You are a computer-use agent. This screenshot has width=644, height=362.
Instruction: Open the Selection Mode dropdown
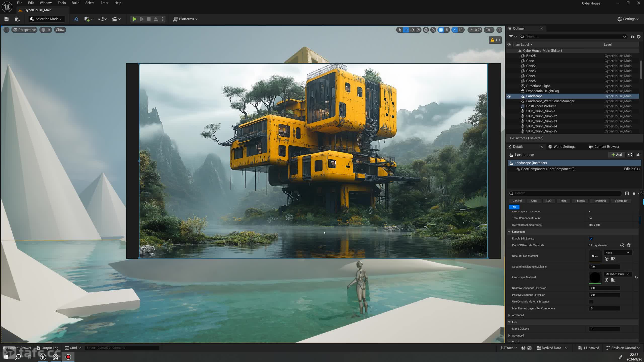46,19
